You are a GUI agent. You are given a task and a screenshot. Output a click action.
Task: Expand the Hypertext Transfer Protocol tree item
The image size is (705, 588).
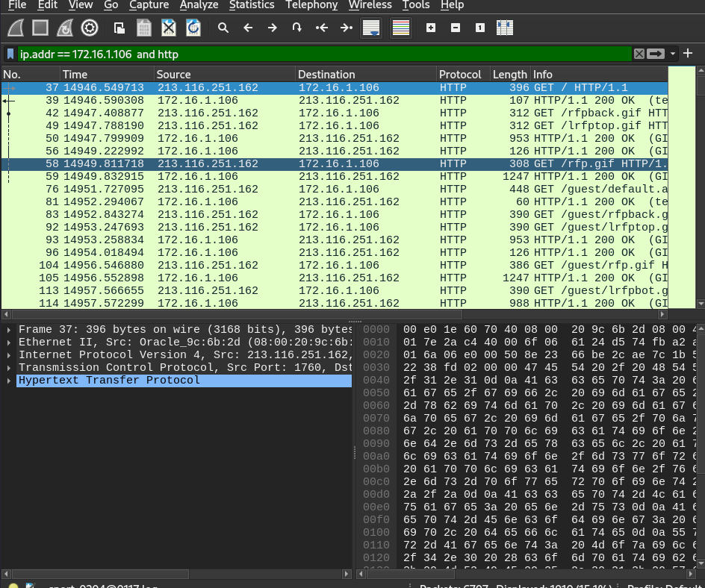click(9, 381)
